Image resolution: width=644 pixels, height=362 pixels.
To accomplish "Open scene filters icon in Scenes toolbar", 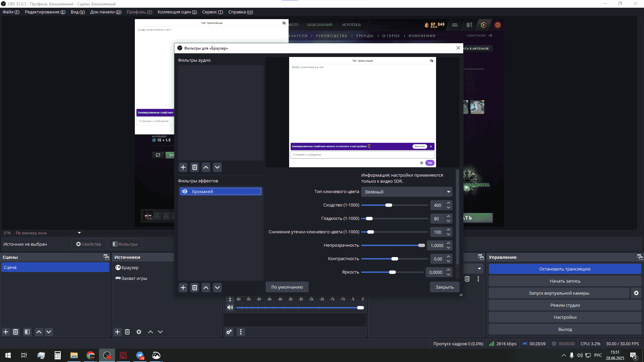I will point(27,332).
